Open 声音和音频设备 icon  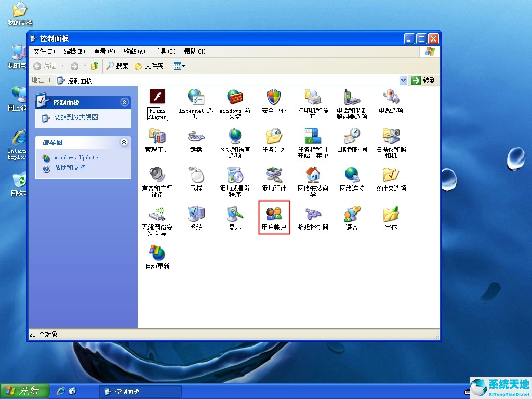click(157, 182)
